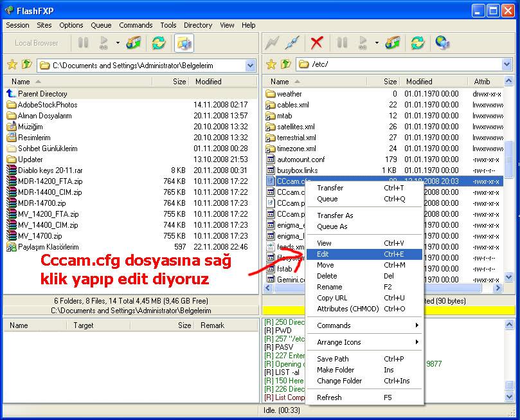The height and width of the screenshot is (420, 520).
Task: Open the Parent Directory entry in local pane
Action: pyautogui.click(x=42, y=94)
